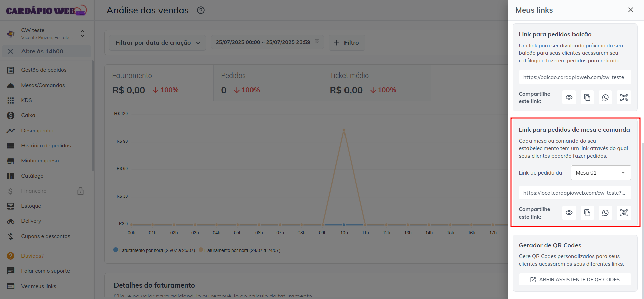Image resolution: width=644 pixels, height=299 pixels.
Task: Share mesa link via WhatsApp icon
Action: tap(605, 213)
